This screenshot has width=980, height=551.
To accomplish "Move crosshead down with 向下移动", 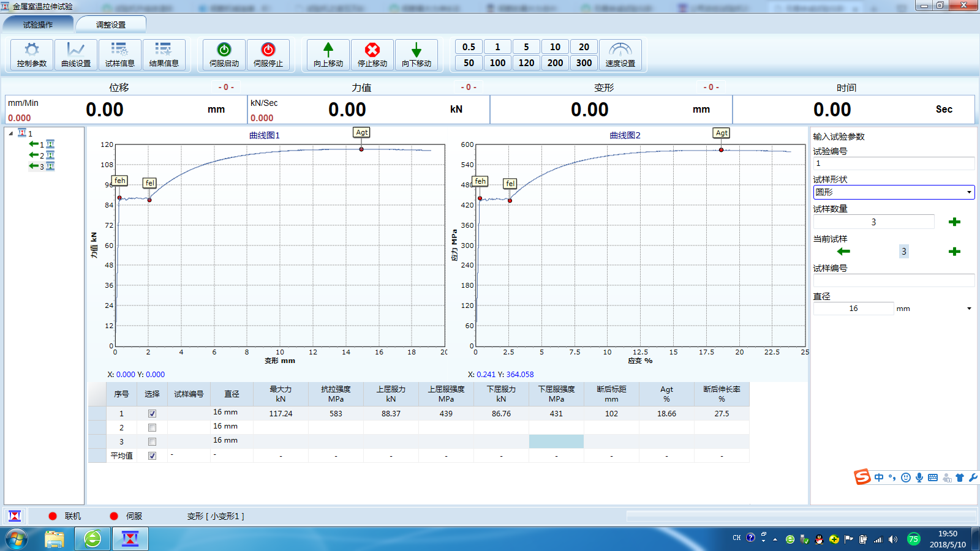I will pos(417,54).
